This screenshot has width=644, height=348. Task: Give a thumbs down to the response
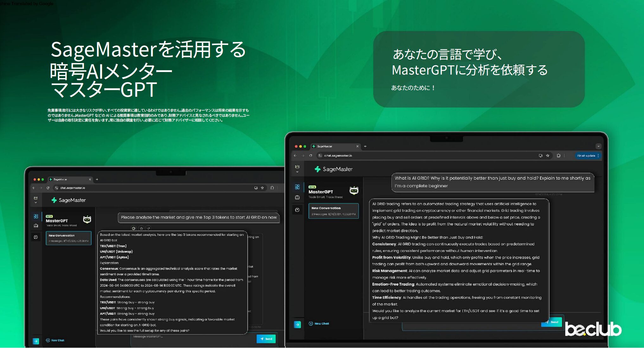click(149, 228)
